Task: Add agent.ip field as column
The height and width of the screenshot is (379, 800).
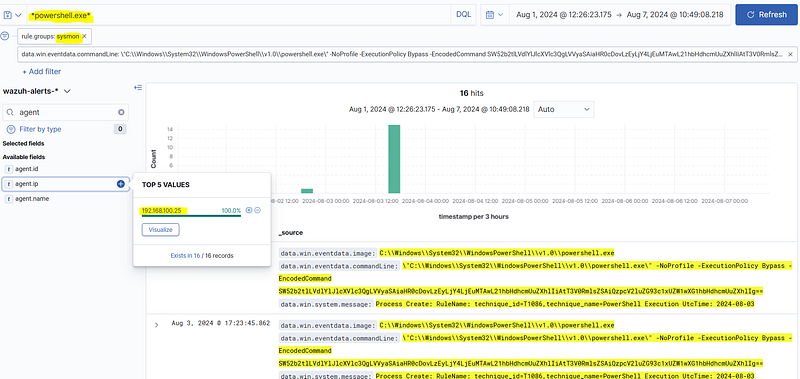Action: [121, 184]
